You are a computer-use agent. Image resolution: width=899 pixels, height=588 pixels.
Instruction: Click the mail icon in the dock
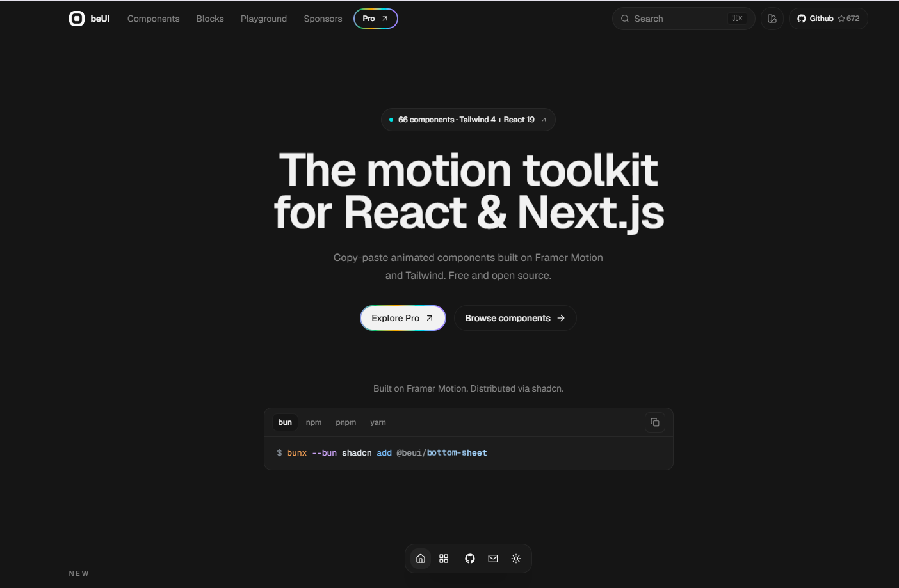(493, 559)
